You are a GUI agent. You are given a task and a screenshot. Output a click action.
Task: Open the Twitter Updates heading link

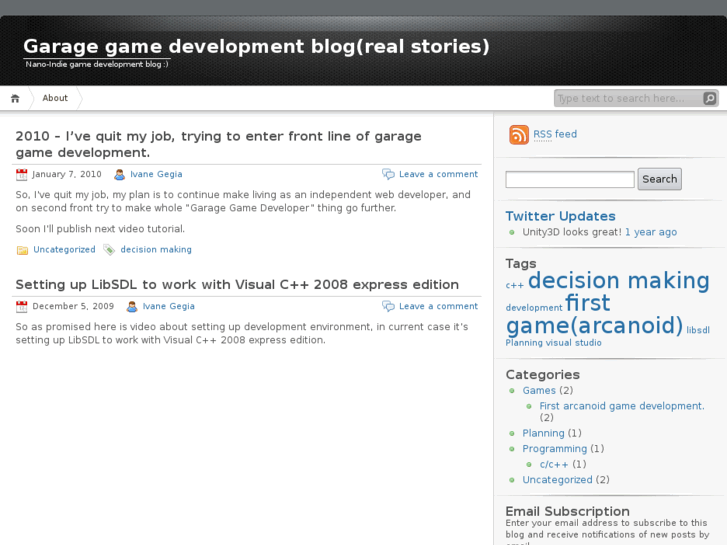coord(561,216)
